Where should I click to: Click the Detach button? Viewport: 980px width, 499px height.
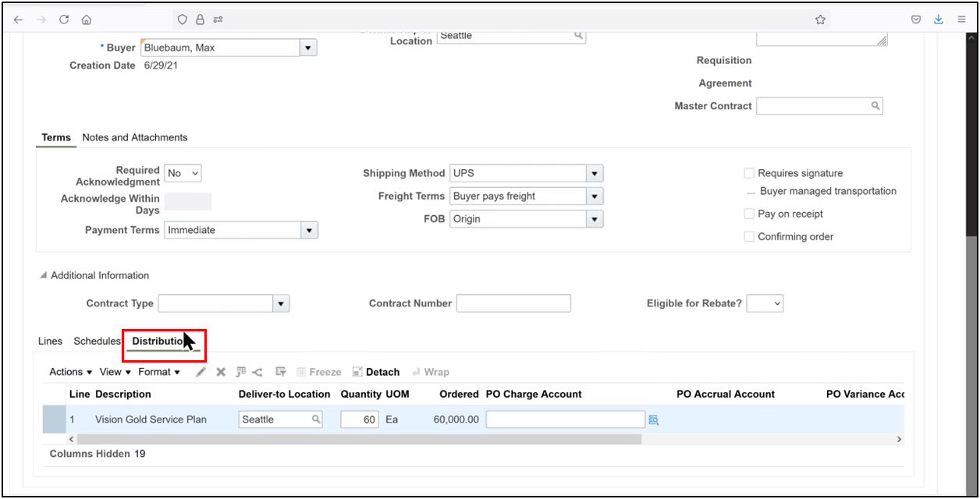(x=376, y=372)
